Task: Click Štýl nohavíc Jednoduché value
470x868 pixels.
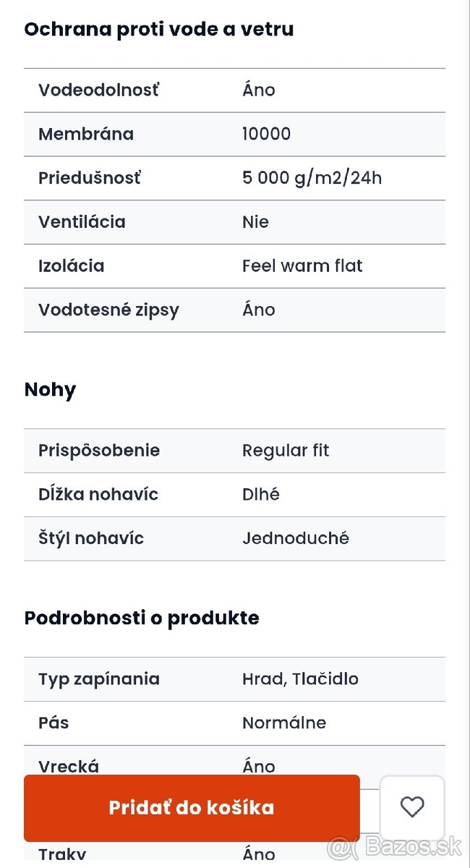Action: pos(295,538)
